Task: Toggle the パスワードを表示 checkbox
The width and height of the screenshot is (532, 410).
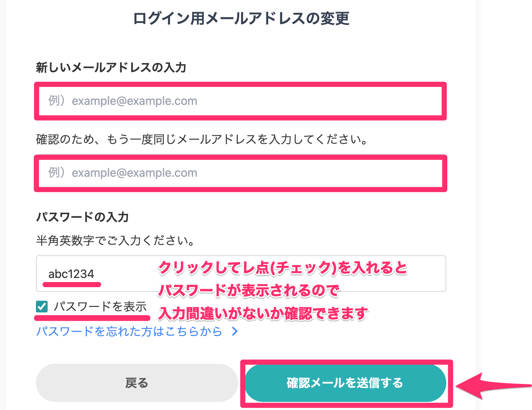Action: point(42,307)
